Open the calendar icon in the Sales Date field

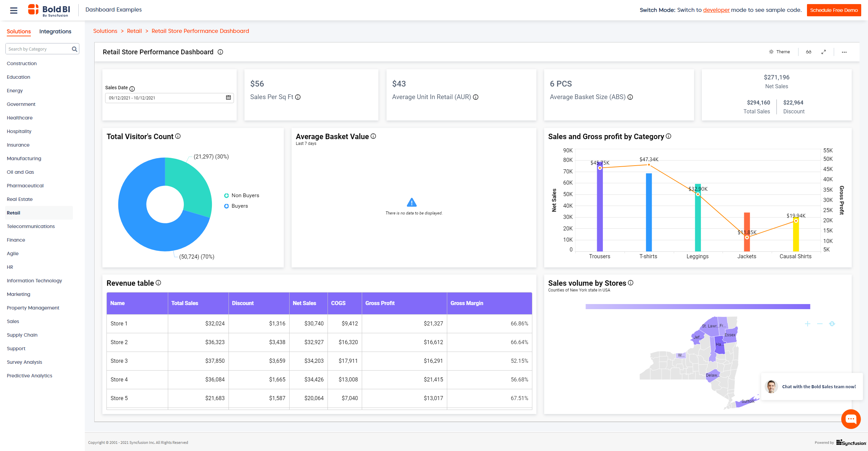228,98
